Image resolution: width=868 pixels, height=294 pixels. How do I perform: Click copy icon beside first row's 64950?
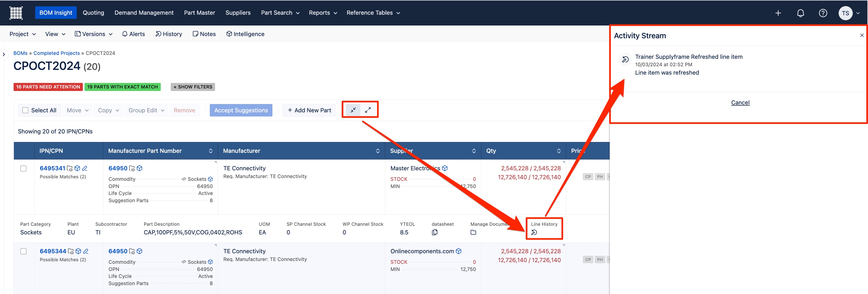132,168
